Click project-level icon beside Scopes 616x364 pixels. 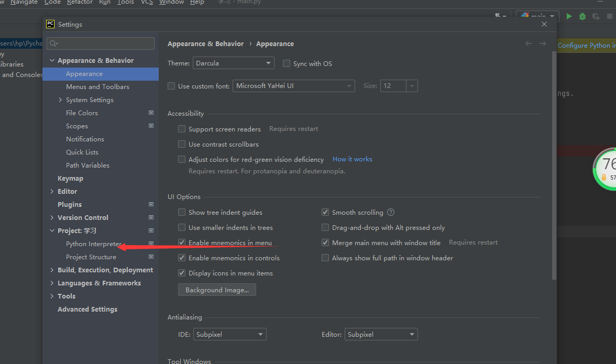151,126
